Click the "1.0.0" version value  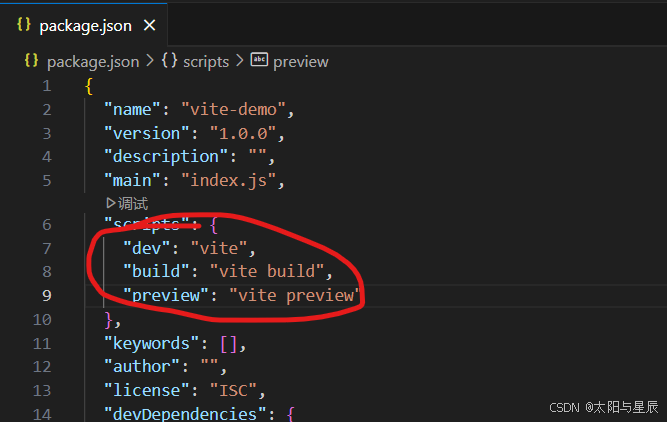tap(243, 134)
